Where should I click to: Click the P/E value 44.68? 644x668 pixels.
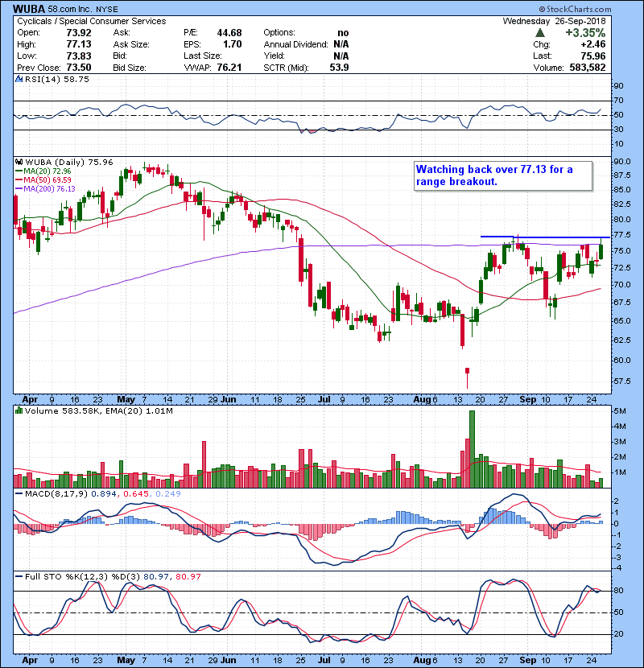click(229, 33)
